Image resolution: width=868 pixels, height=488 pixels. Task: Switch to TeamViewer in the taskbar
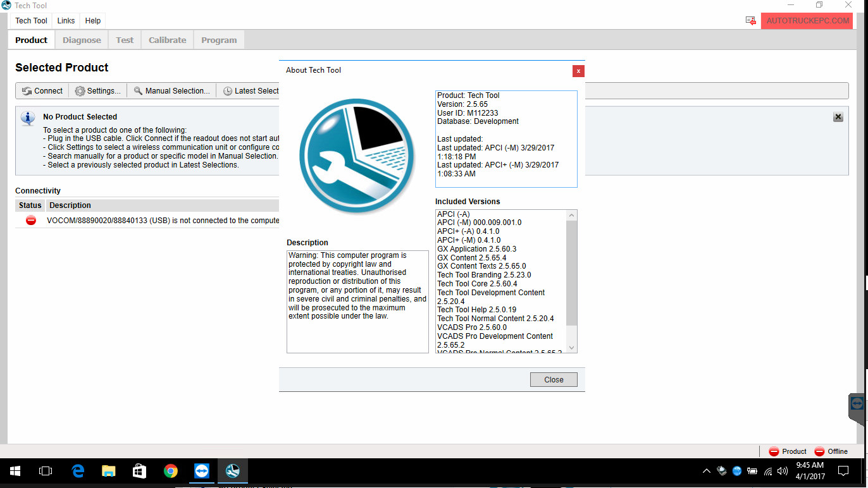point(202,471)
